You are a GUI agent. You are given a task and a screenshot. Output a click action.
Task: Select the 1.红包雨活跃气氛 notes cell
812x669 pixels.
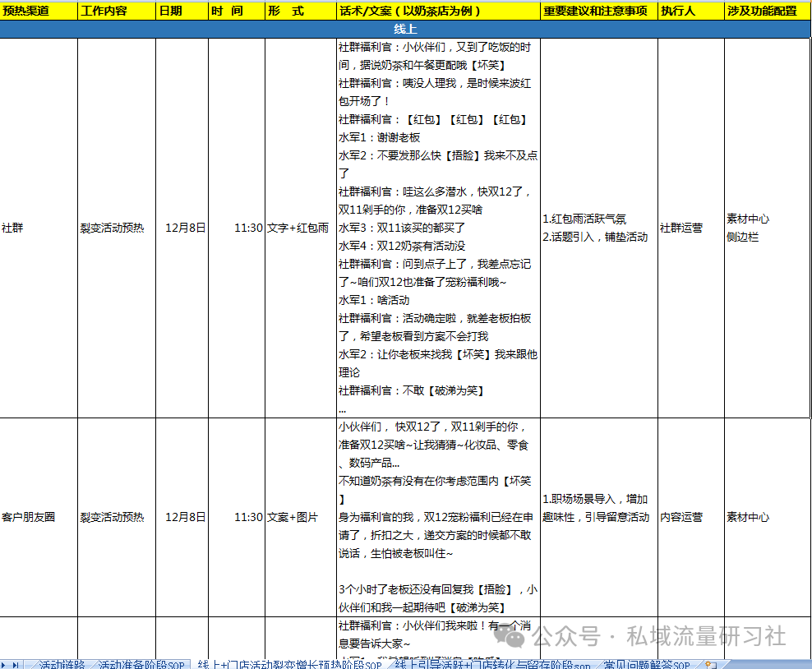tap(598, 228)
